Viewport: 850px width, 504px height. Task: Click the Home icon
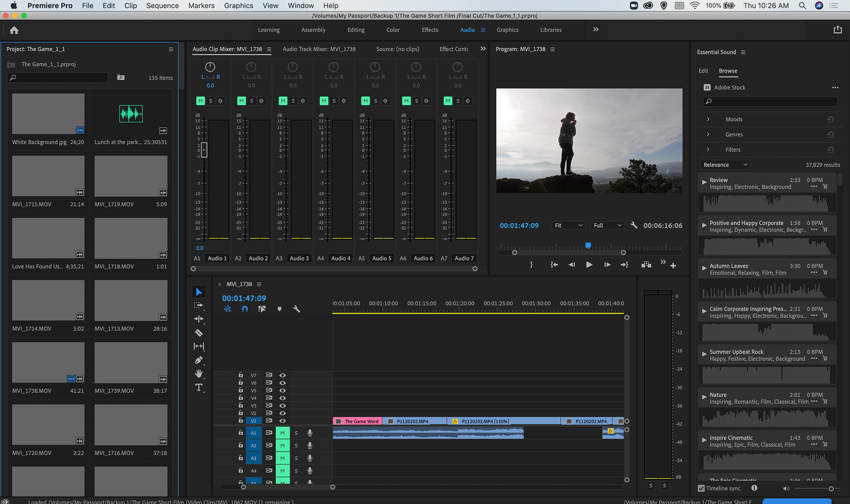coord(14,30)
